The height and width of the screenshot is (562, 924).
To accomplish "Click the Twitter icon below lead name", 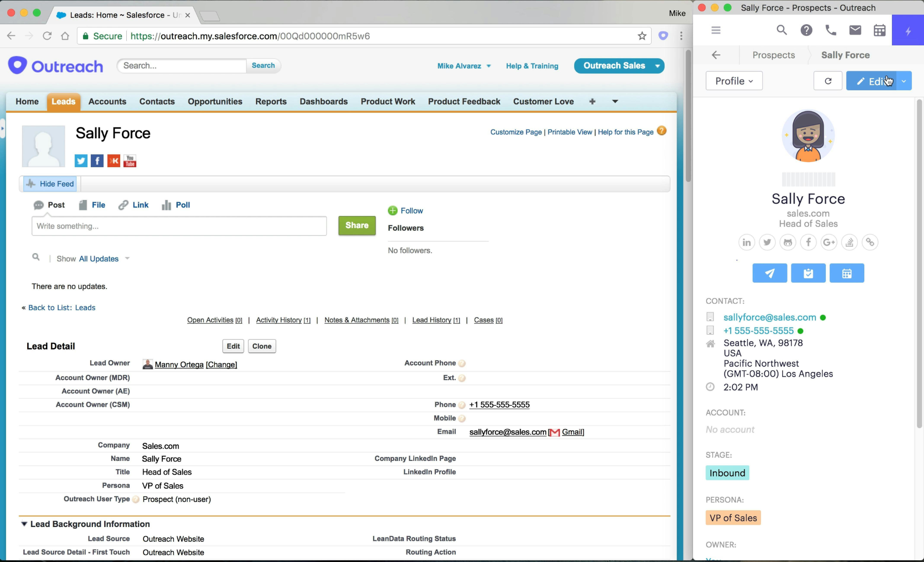I will (81, 161).
